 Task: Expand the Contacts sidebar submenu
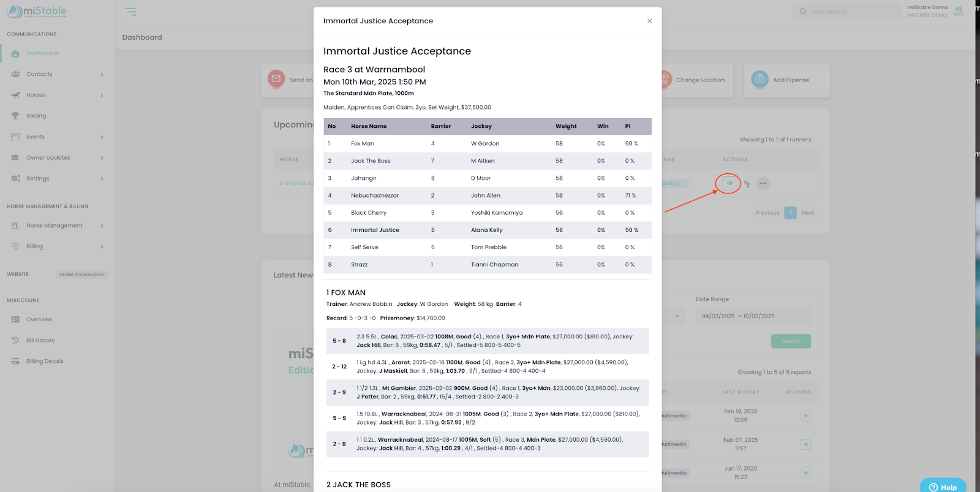click(x=102, y=75)
